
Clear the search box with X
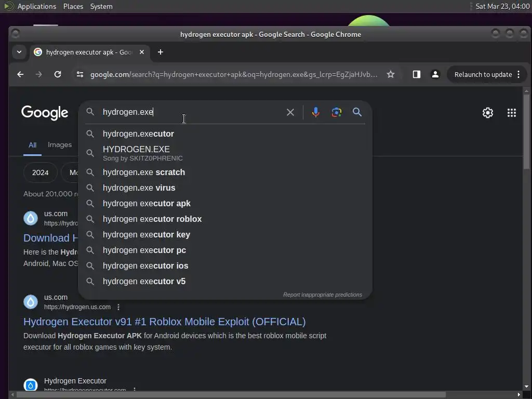coord(290,112)
